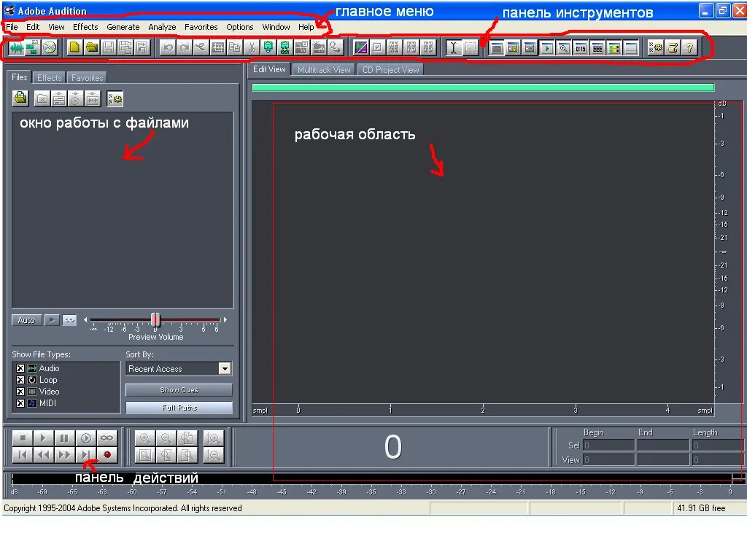
Task: Open the Analyze menu
Action: (162, 27)
